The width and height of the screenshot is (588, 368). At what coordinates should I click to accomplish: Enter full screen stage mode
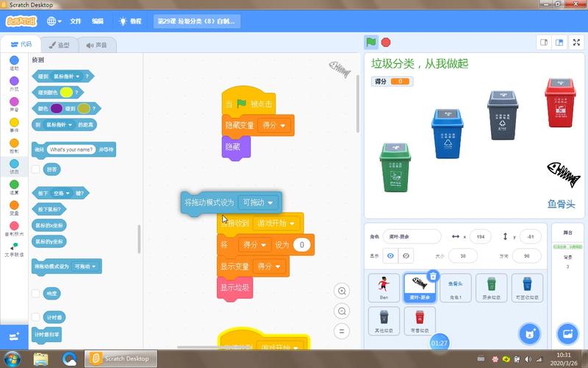[577, 43]
